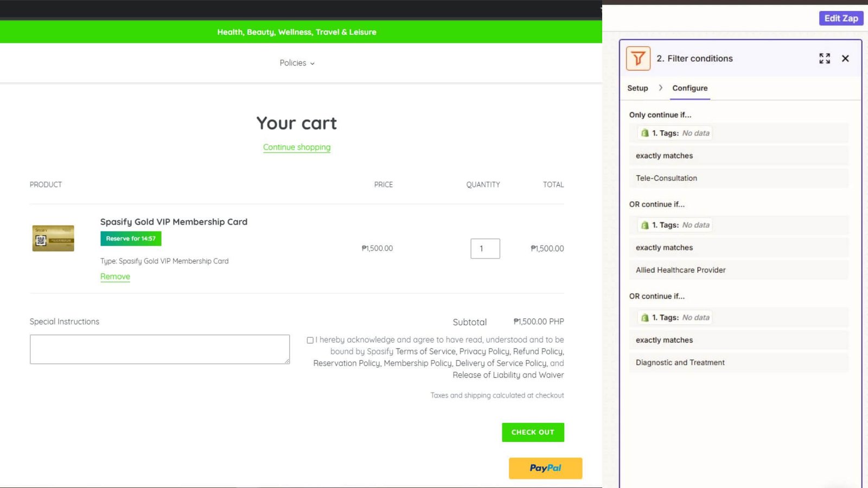Click the '2. Filter conditions' title
The width and height of the screenshot is (868, 488).
point(694,59)
